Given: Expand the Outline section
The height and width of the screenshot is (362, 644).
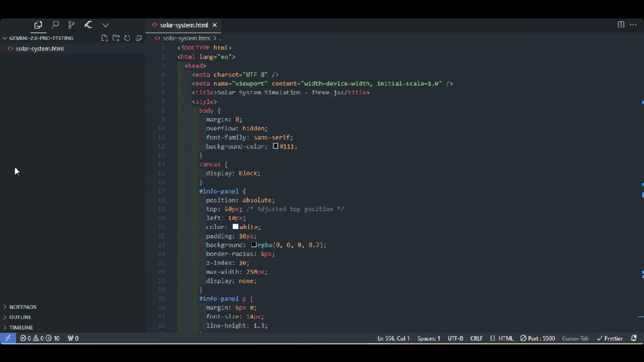Looking at the screenshot, I should [x=20, y=317].
